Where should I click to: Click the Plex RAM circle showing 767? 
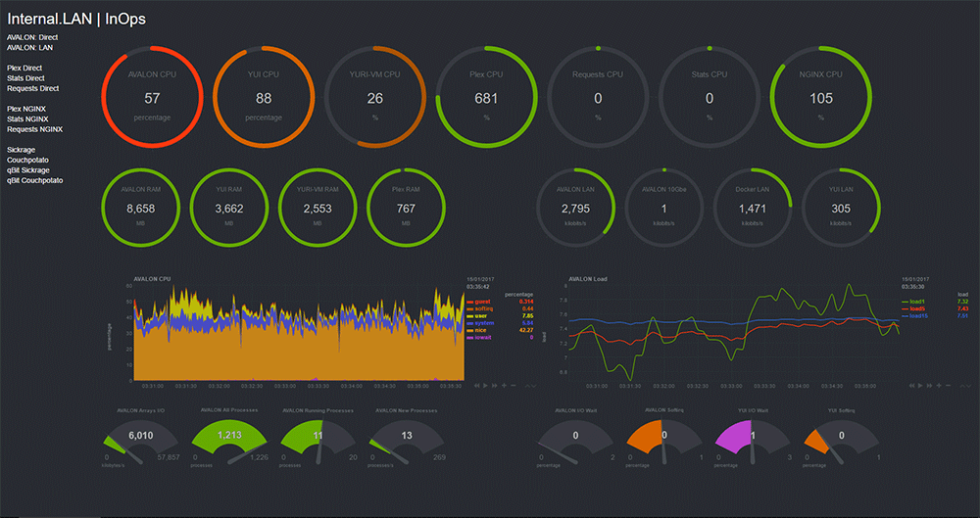coord(407,208)
